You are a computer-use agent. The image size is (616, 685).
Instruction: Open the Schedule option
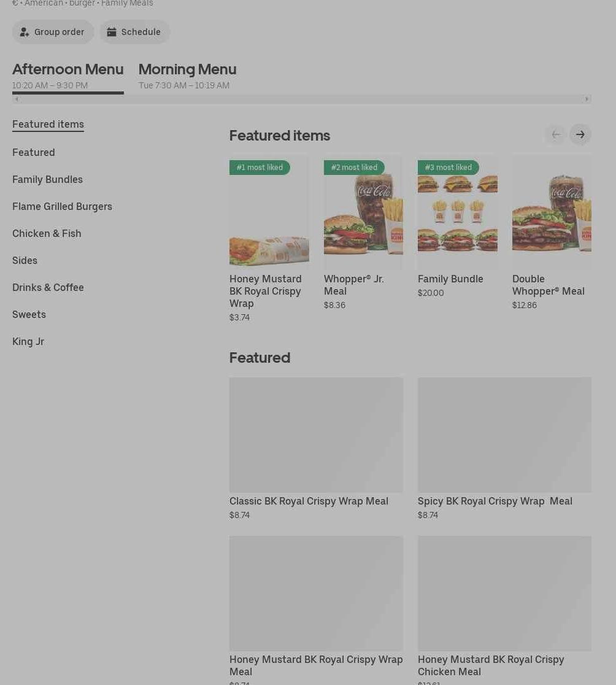point(135,32)
